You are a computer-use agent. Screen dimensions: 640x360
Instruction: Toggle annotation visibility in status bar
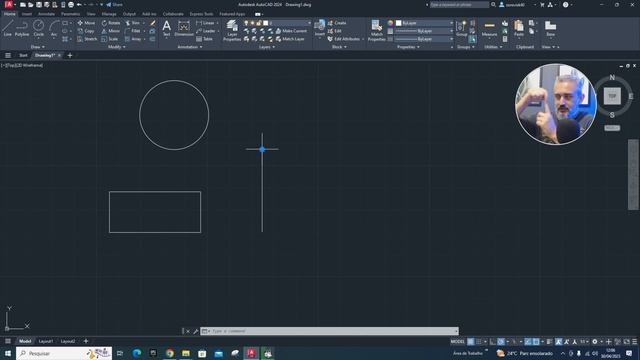pos(558,342)
